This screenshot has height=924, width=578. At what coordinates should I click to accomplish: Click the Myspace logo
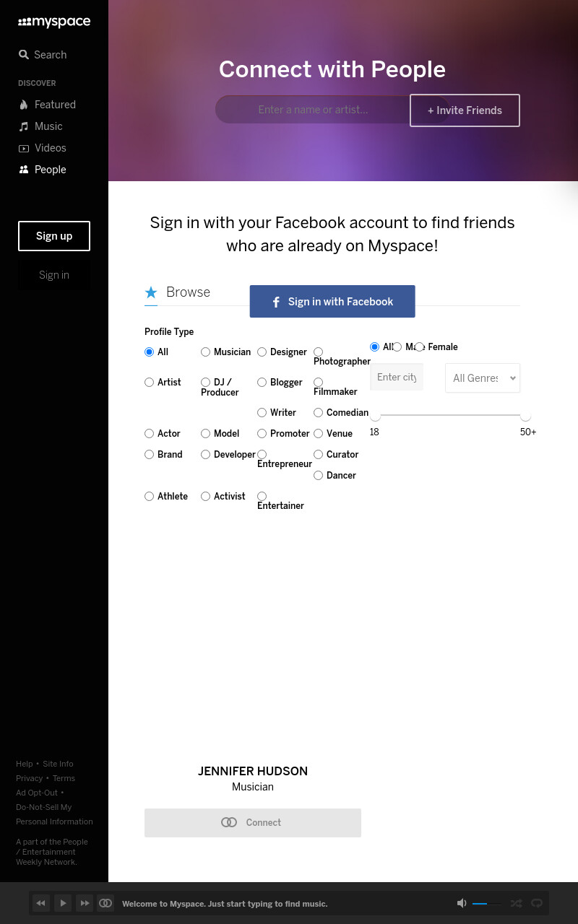click(x=54, y=22)
